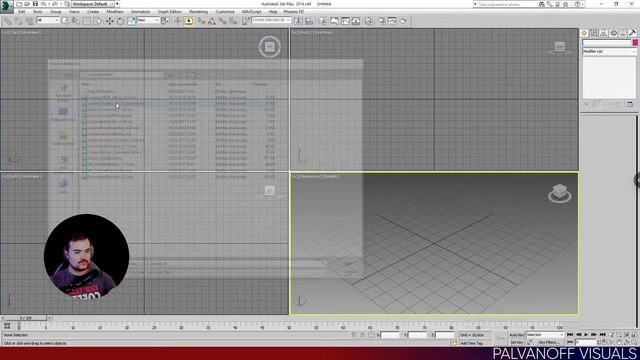Go to the start frame button

click(x=570, y=335)
